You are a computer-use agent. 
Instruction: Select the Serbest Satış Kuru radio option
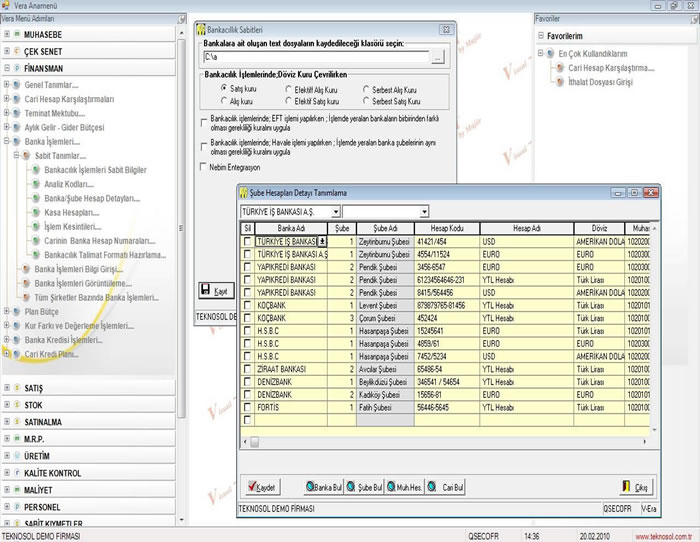(365, 100)
